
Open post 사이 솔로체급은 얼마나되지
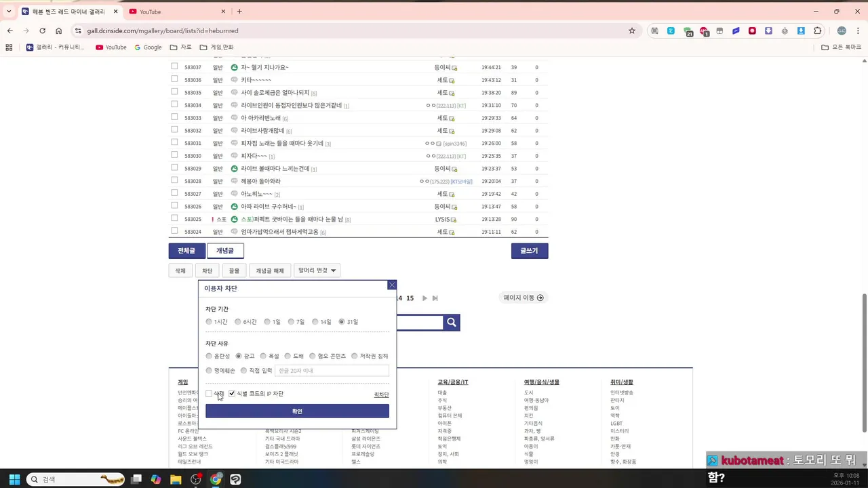point(275,92)
